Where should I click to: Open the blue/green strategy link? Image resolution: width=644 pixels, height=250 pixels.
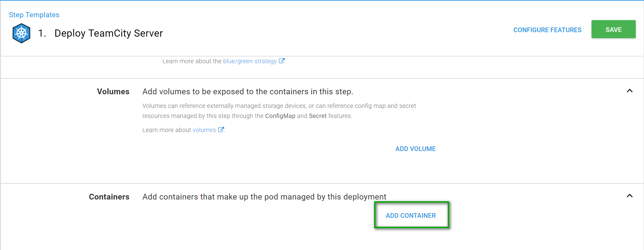[x=250, y=61]
